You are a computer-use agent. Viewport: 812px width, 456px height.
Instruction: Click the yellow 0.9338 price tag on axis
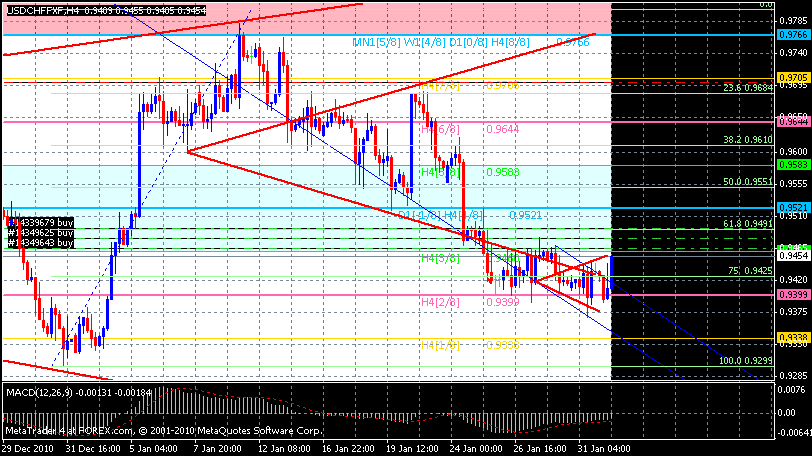(x=793, y=337)
